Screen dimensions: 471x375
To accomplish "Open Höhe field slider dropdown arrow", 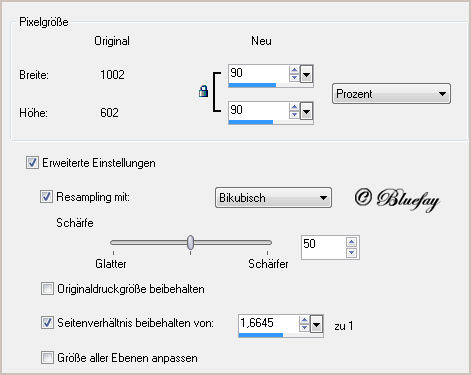I will [x=306, y=111].
